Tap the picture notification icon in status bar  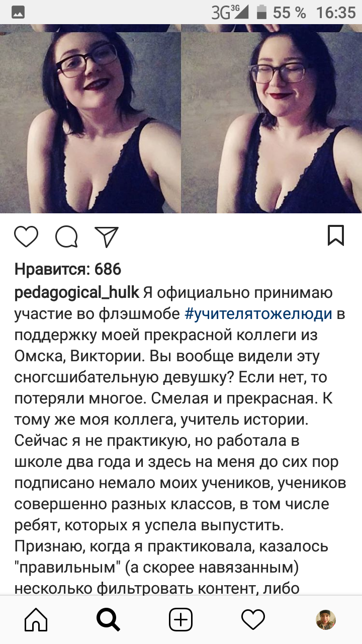click(18, 13)
